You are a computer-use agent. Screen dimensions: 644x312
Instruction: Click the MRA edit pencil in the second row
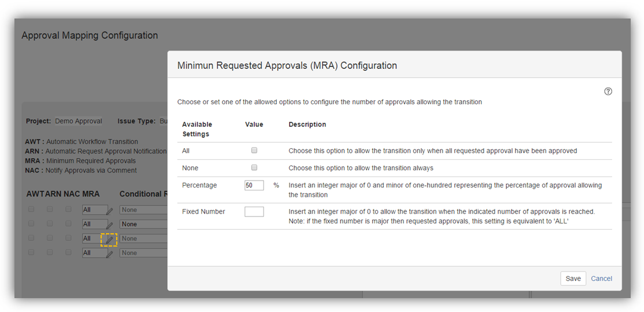[x=110, y=225]
